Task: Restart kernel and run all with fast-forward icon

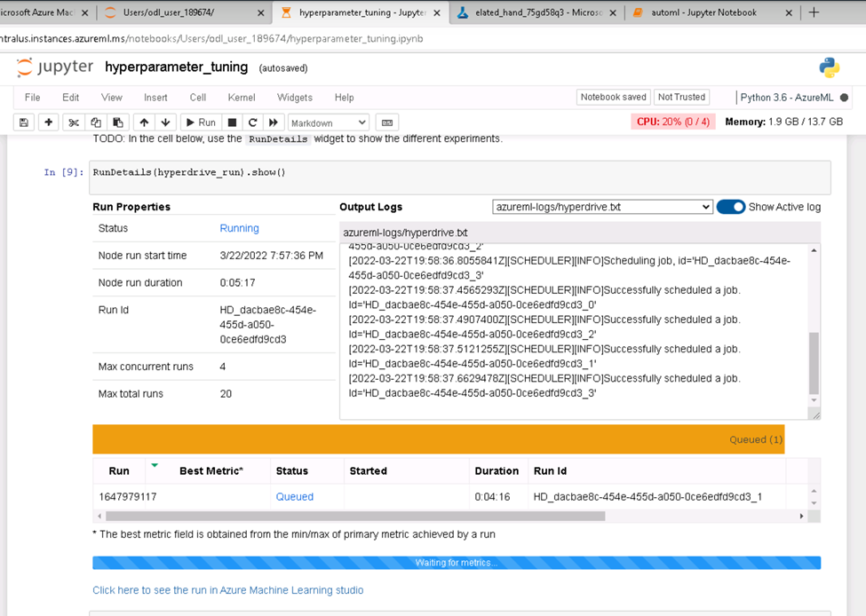Action: 274,122
